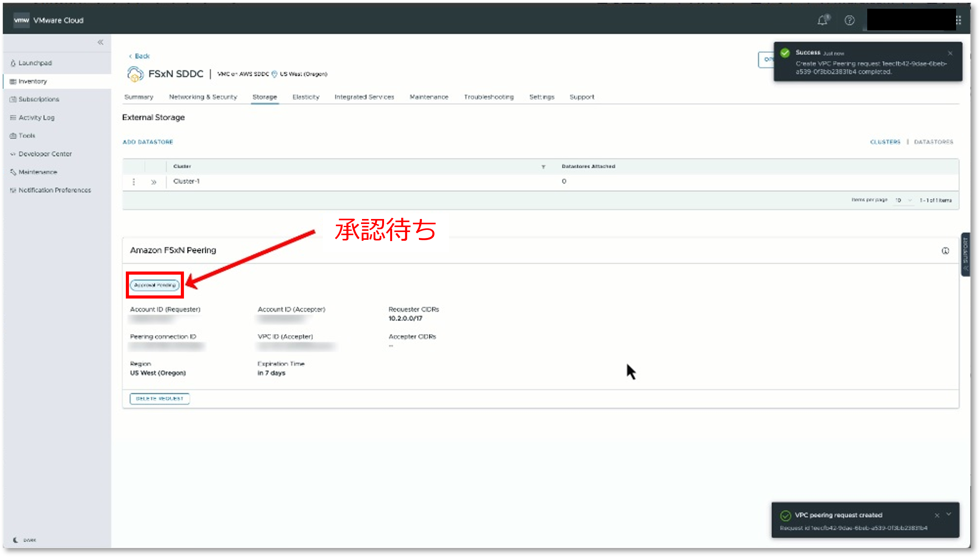Collapse the VPC peering request created toast
The width and height of the screenshot is (980, 557).
coord(948,514)
